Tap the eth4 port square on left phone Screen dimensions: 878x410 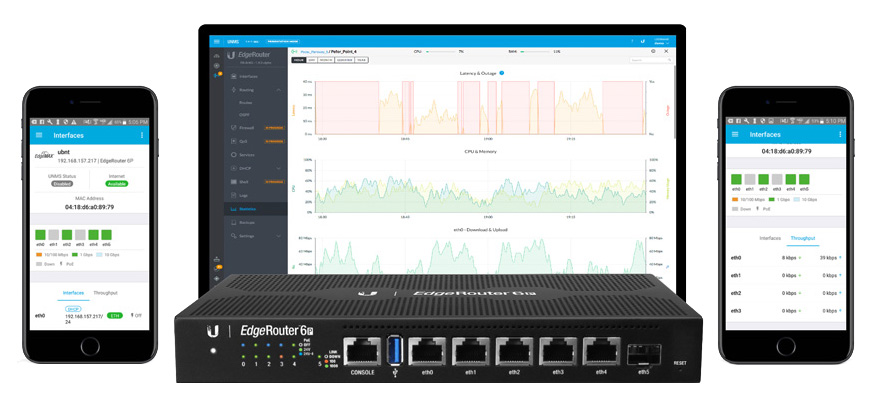click(94, 235)
